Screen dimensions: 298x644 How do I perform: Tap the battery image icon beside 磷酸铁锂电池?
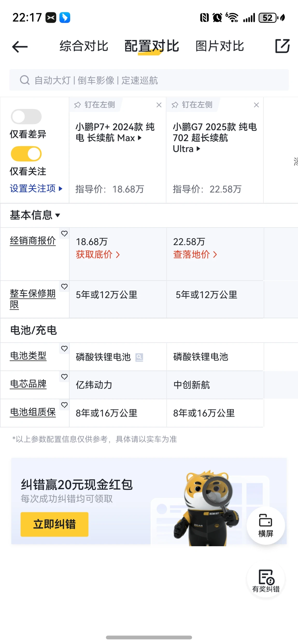coord(139,357)
